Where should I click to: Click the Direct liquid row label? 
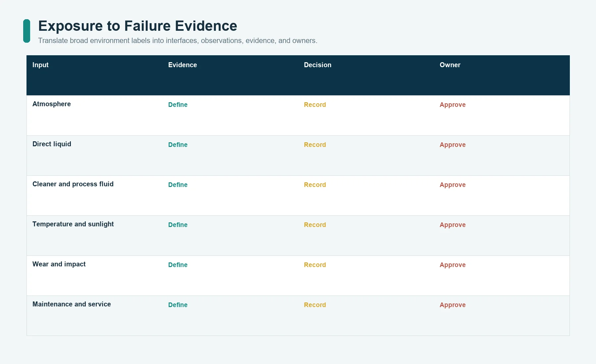[52, 144]
